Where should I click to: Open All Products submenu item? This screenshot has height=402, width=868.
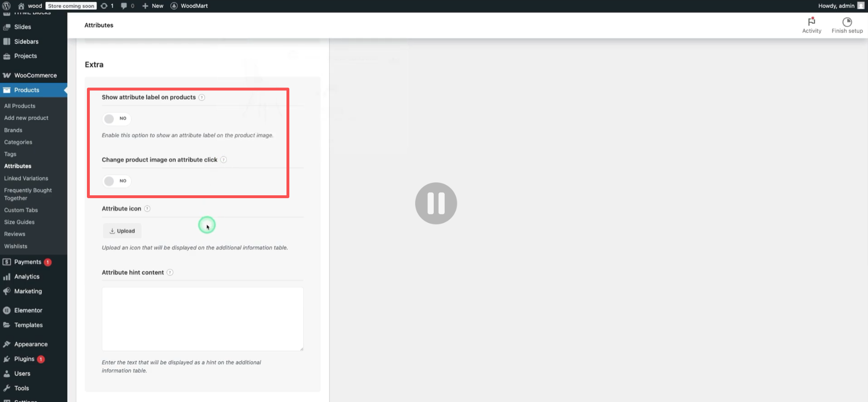click(x=20, y=106)
